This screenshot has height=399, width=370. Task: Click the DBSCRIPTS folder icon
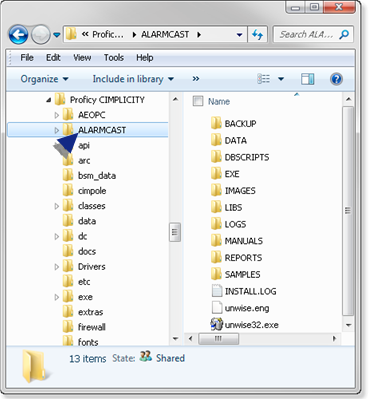(x=216, y=157)
